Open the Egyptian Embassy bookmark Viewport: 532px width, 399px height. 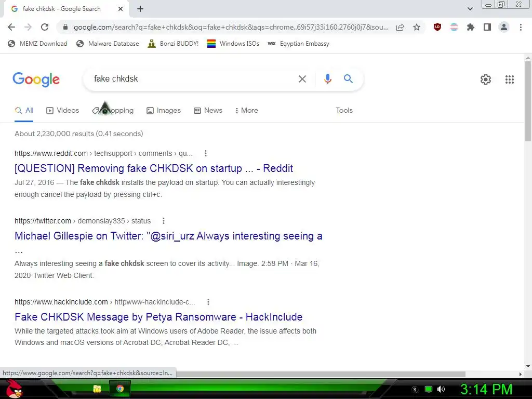point(298,44)
